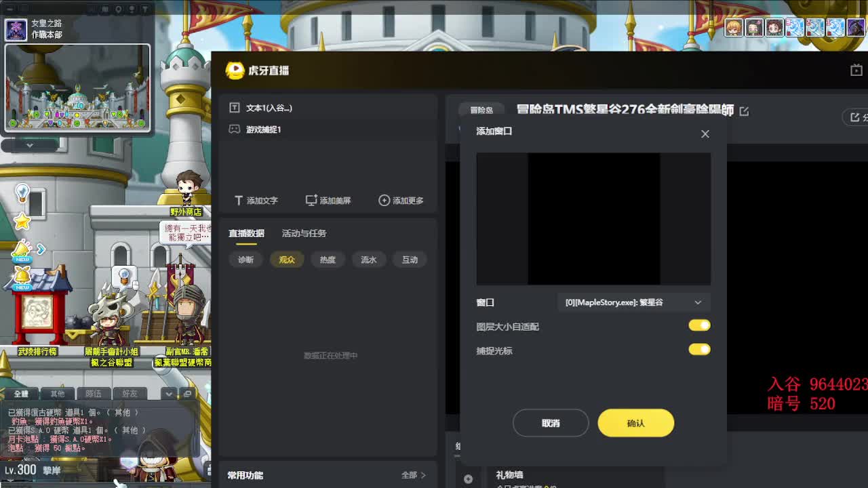Collapse the minimap using the chevron below it
868x488 pixels.
[x=29, y=145]
